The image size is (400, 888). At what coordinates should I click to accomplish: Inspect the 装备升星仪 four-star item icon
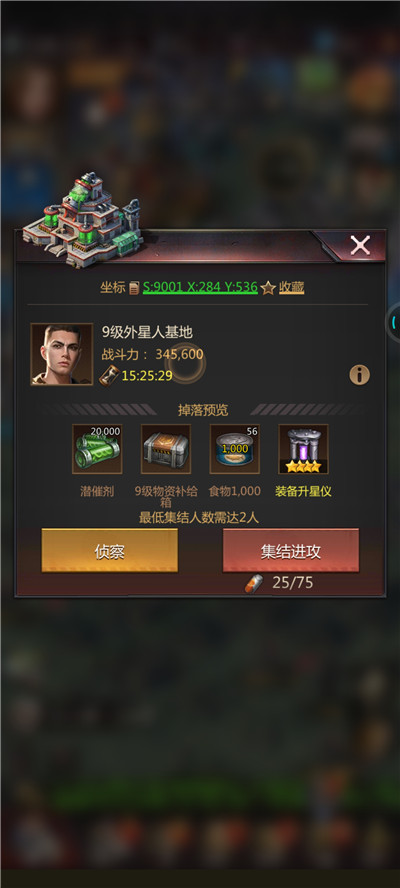(x=303, y=449)
